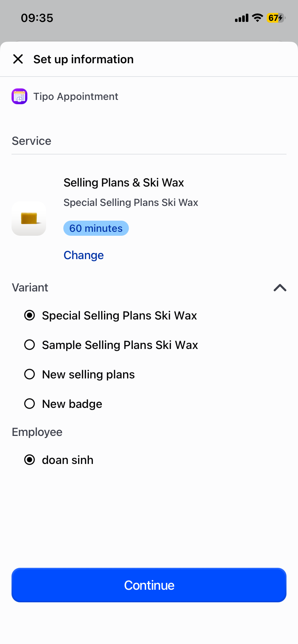Tap the Variant section header label
298x644 pixels.
coord(30,287)
